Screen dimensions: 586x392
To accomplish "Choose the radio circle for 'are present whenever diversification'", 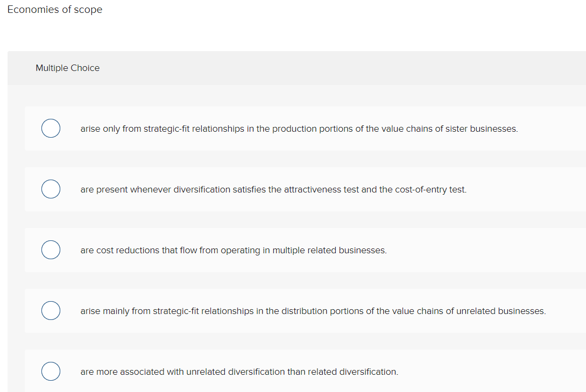I will (x=51, y=190).
